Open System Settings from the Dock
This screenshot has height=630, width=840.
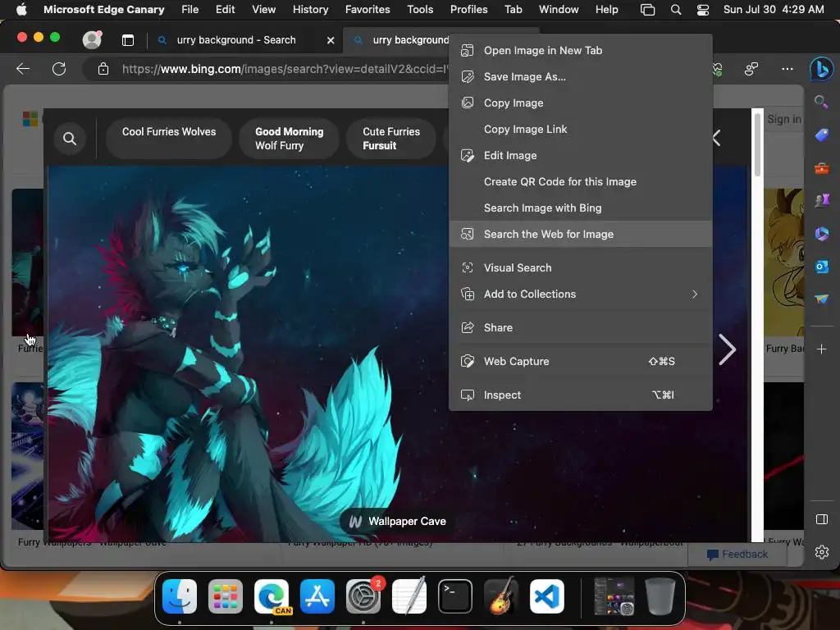click(x=363, y=596)
